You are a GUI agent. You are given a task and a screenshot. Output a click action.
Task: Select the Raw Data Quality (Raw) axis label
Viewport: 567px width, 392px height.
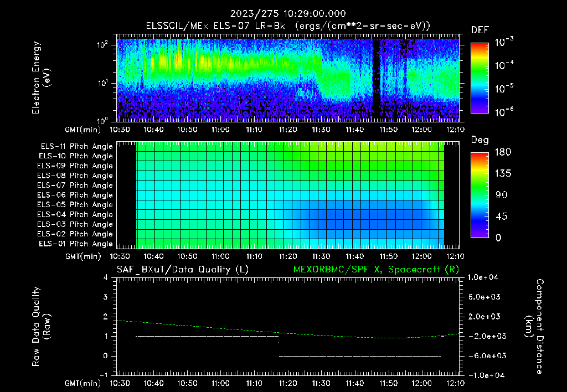(x=41, y=327)
